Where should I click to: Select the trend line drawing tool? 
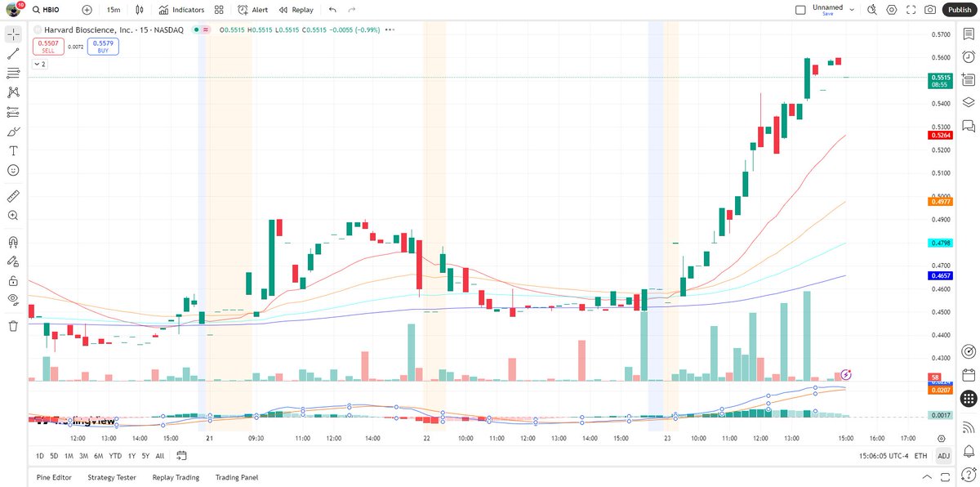(13, 54)
